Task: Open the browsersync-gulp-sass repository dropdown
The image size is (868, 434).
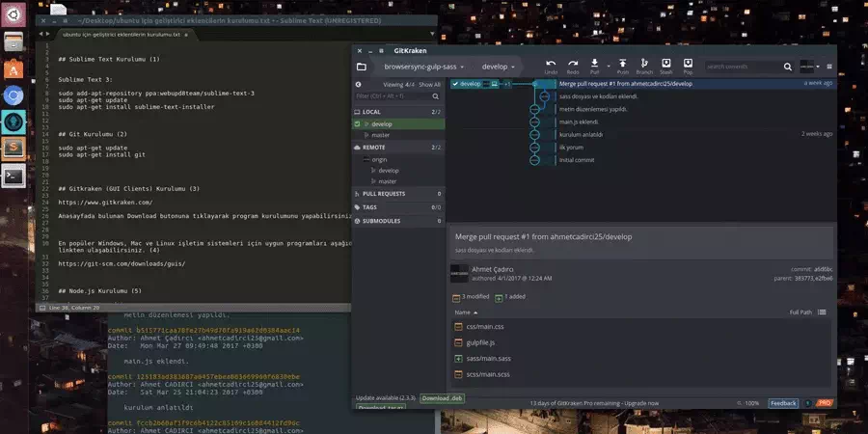Action: click(423, 67)
